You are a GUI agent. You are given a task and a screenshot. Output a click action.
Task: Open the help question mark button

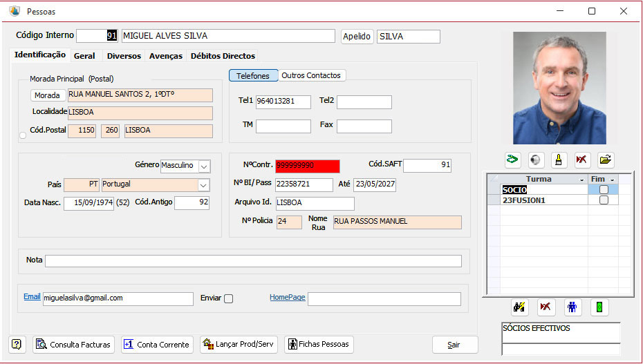coord(17,345)
